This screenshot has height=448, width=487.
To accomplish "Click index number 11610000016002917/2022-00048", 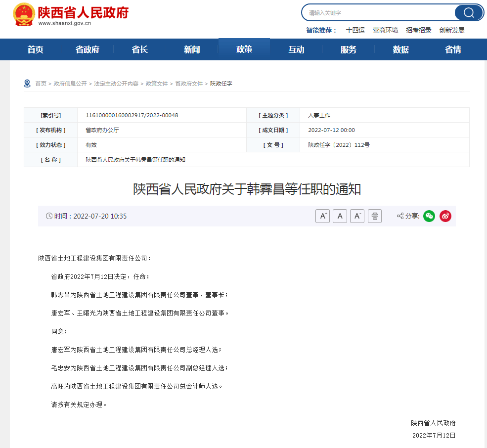I will pyautogui.click(x=132, y=115).
